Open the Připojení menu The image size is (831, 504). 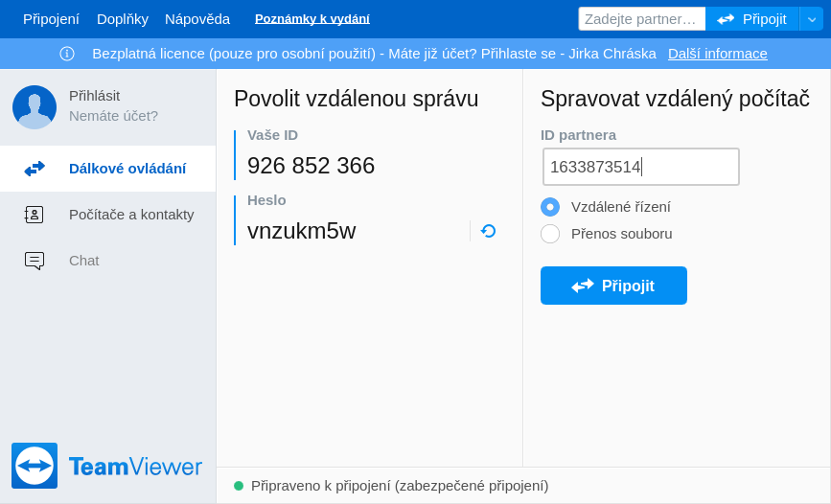pos(51,19)
